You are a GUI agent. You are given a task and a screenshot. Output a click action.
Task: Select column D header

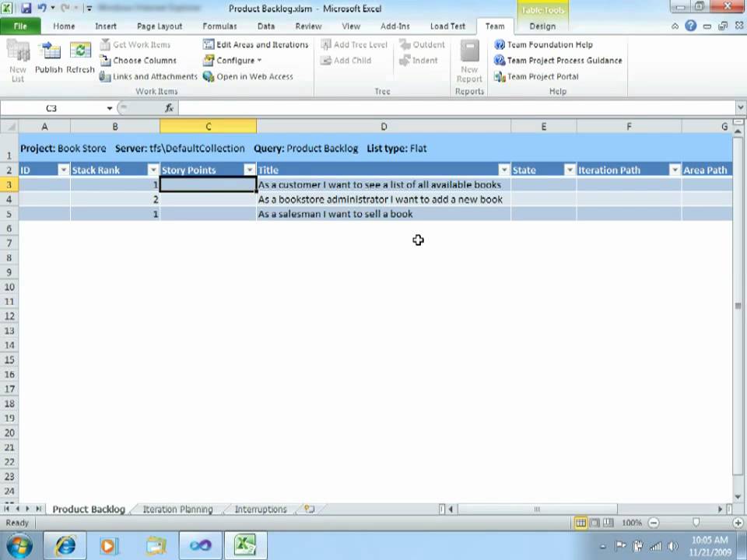click(384, 127)
